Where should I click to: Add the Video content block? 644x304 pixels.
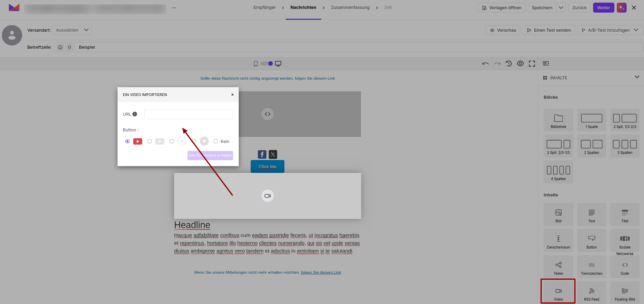558,291
